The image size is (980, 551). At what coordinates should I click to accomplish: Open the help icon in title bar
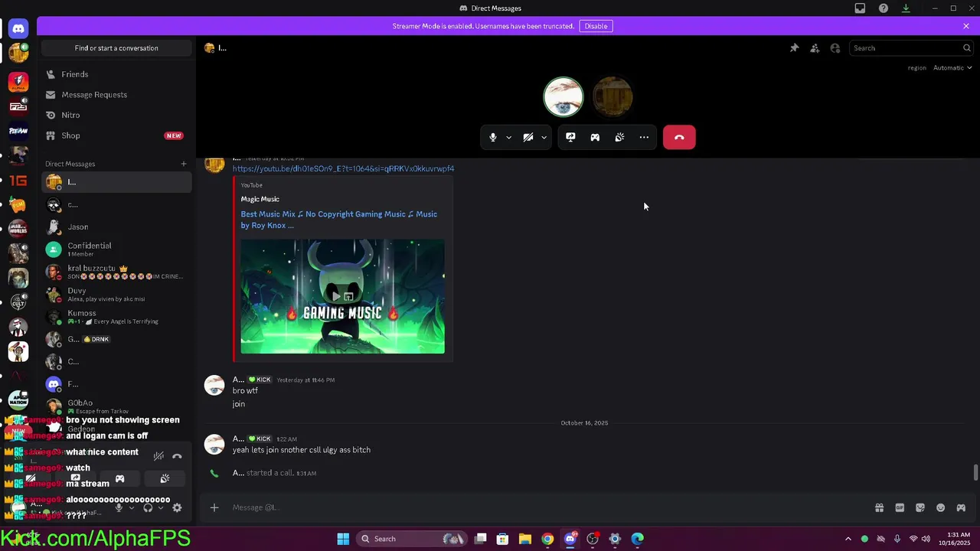(x=884, y=8)
